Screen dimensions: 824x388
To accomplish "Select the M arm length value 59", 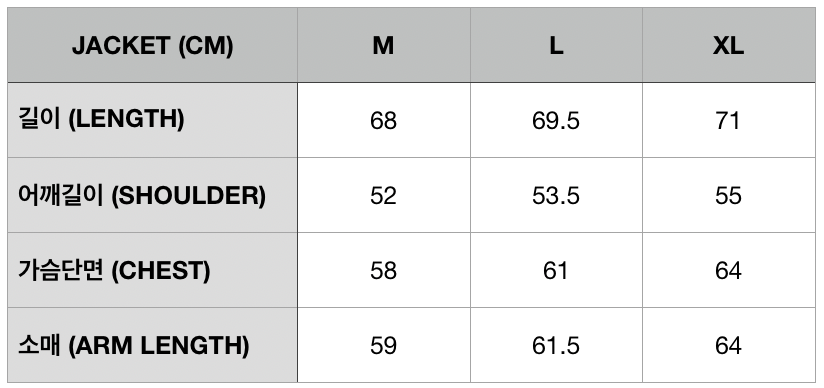I will tap(384, 345).
